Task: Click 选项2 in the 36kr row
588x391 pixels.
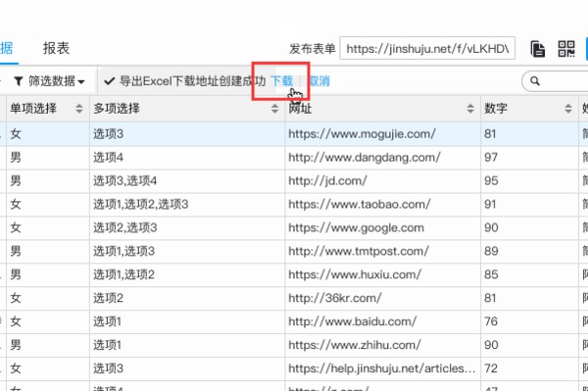Action: (x=109, y=298)
